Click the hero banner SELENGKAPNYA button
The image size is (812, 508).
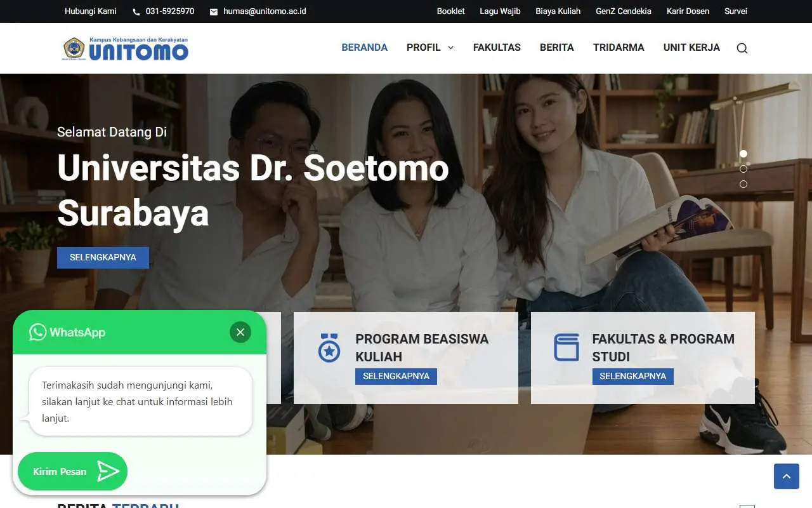tap(103, 258)
